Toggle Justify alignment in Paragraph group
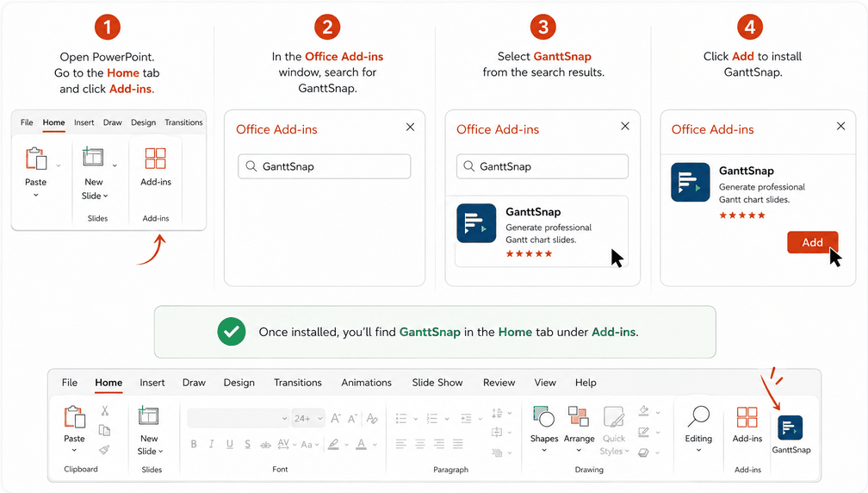Viewport: 868px width, 493px height. 458,443
